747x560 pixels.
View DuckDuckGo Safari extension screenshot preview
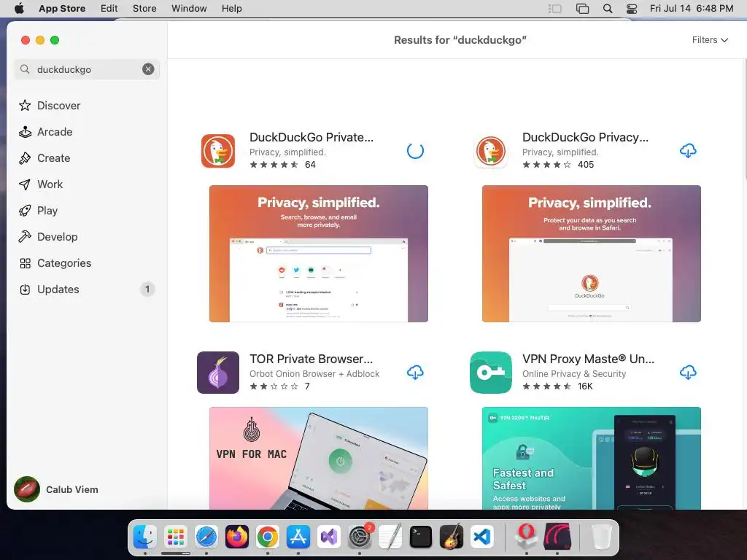click(x=591, y=253)
